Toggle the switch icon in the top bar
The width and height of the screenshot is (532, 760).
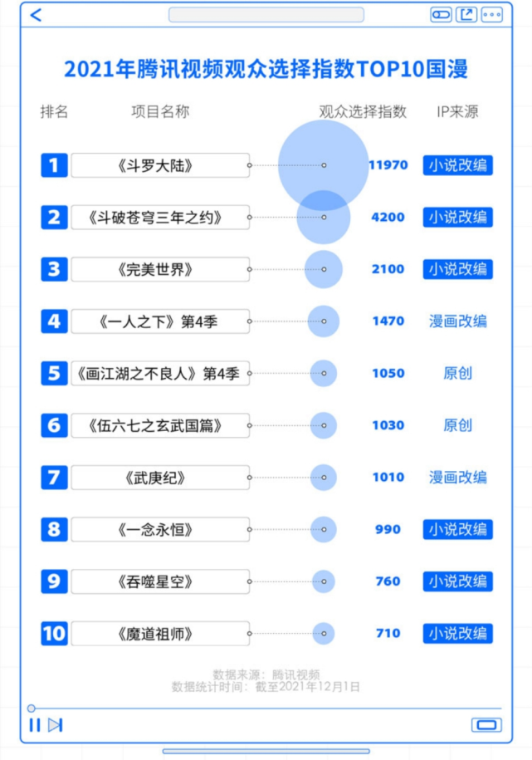tap(441, 15)
